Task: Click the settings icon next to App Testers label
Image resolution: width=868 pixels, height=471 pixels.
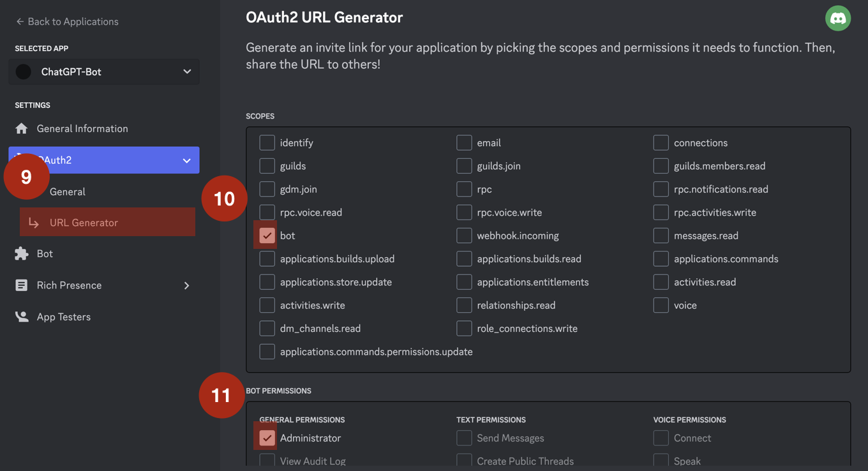Action: [22, 317]
